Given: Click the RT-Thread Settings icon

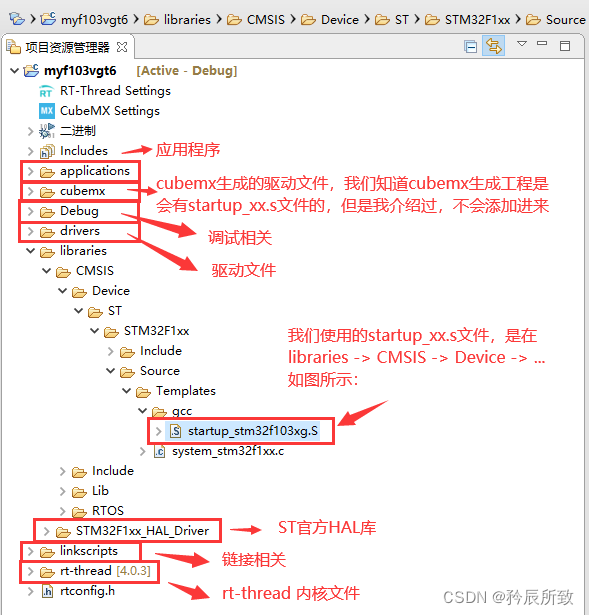Looking at the screenshot, I should [46, 91].
